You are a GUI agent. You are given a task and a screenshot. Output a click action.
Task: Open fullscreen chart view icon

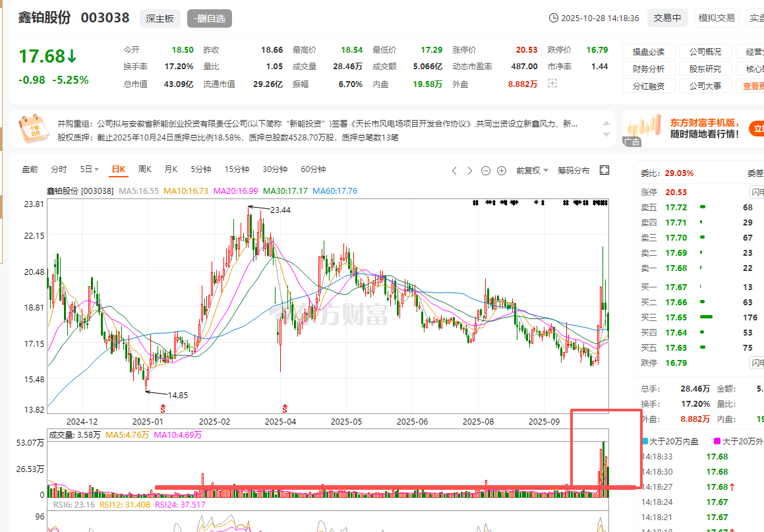[604, 170]
